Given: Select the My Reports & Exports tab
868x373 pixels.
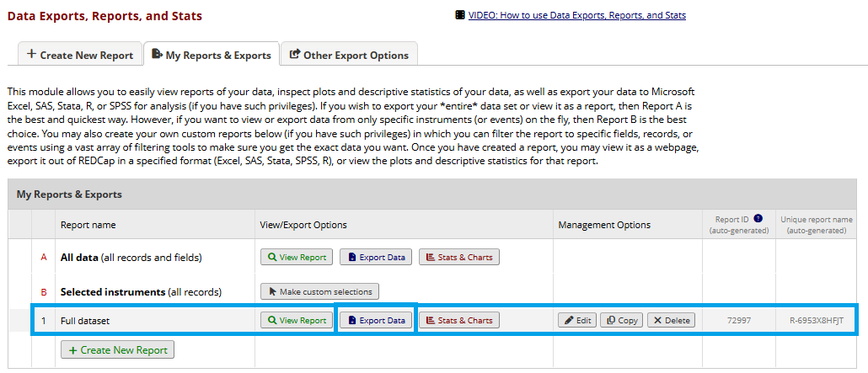Looking at the screenshot, I should coord(212,55).
